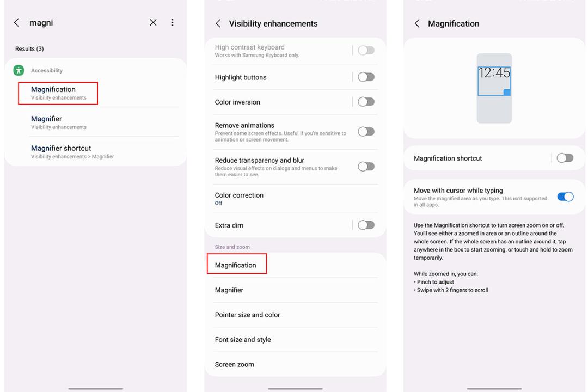Image resolution: width=588 pixels, height=392 pixels.
Task: Toggle Highlight buttons switch
Action: pyautogui.click(x=366, y=77)
